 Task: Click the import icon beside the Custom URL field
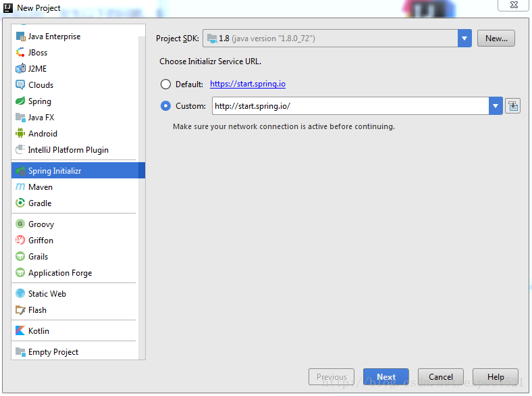click(x=512, y=106)
